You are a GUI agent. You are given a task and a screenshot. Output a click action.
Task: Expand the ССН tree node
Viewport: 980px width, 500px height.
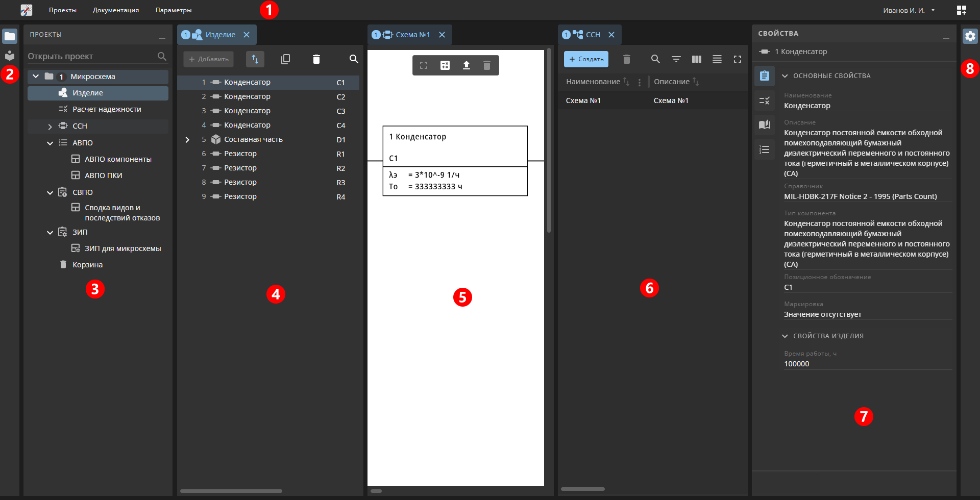coord(50,127)
